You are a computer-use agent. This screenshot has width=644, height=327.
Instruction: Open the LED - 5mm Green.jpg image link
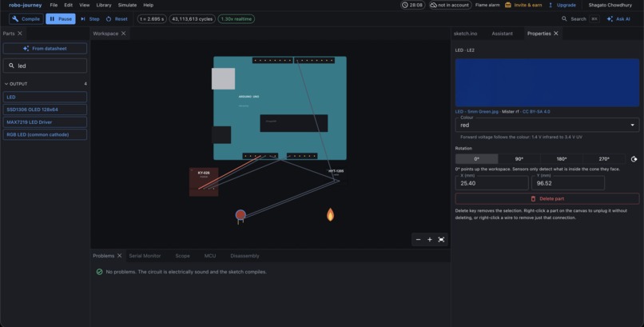click(476, 112)
